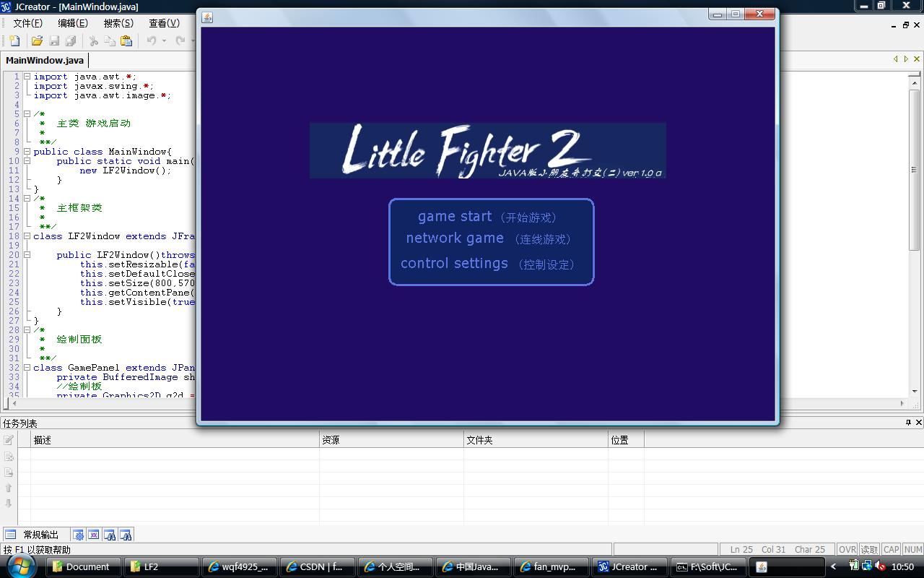
Task: Close the 任务列表 panel
Action: 918,423
